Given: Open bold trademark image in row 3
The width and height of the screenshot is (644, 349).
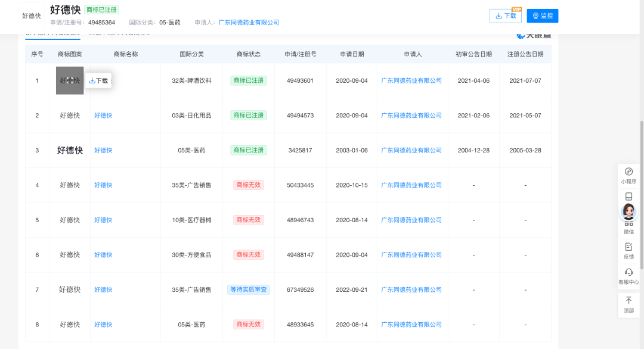Looking at the screenshot, I should [x=70, y=150].
